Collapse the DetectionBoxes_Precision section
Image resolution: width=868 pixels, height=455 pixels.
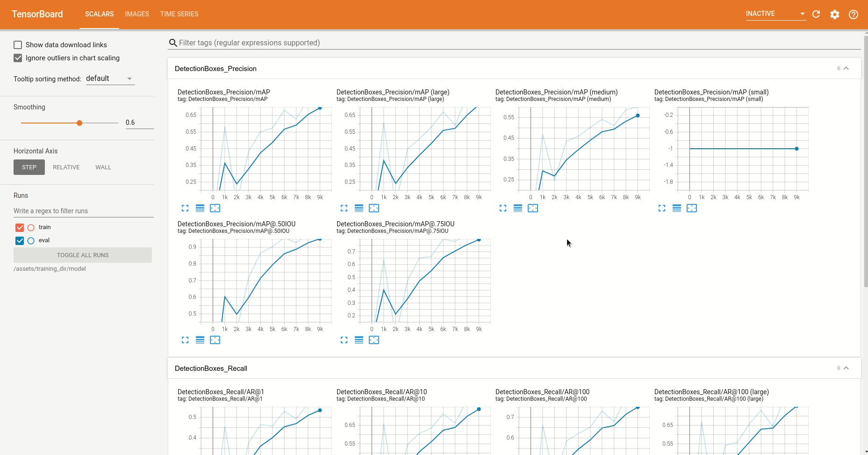(846, 68)
